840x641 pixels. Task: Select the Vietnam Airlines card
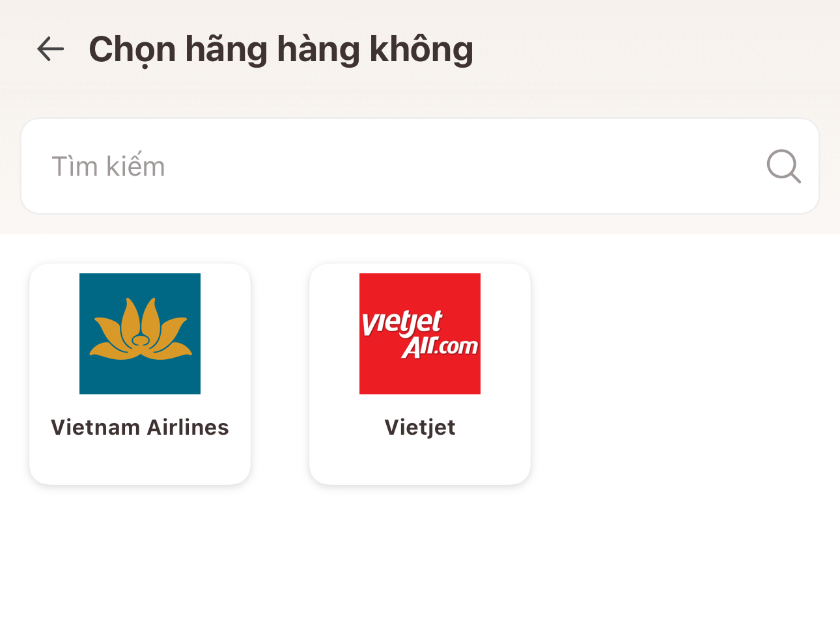(139, 374)
